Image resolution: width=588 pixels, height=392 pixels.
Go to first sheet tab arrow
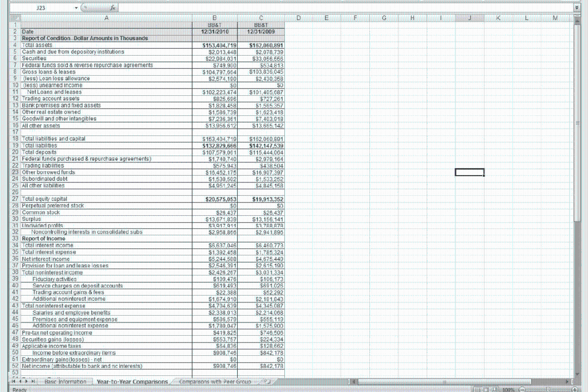[x=14, y=381]
